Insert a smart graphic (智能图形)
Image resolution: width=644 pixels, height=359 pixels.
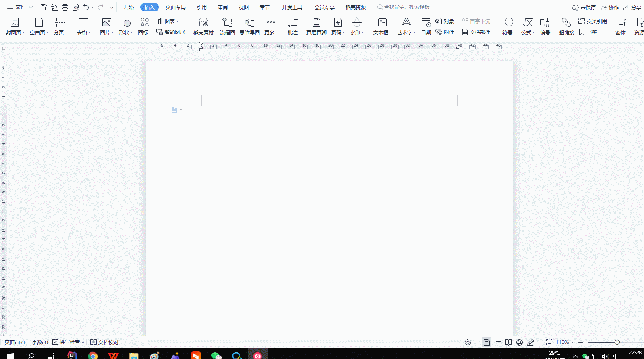click(171, 32)
